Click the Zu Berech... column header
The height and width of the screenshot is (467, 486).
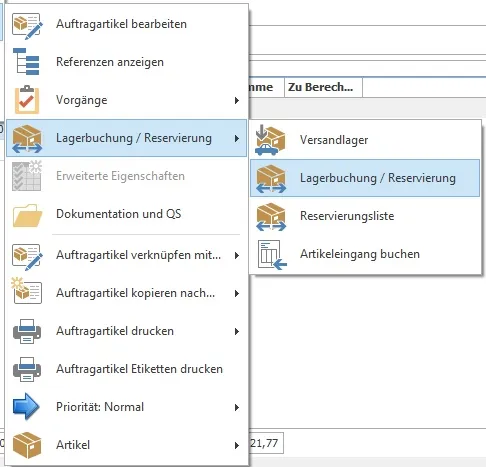coord(323,87)
